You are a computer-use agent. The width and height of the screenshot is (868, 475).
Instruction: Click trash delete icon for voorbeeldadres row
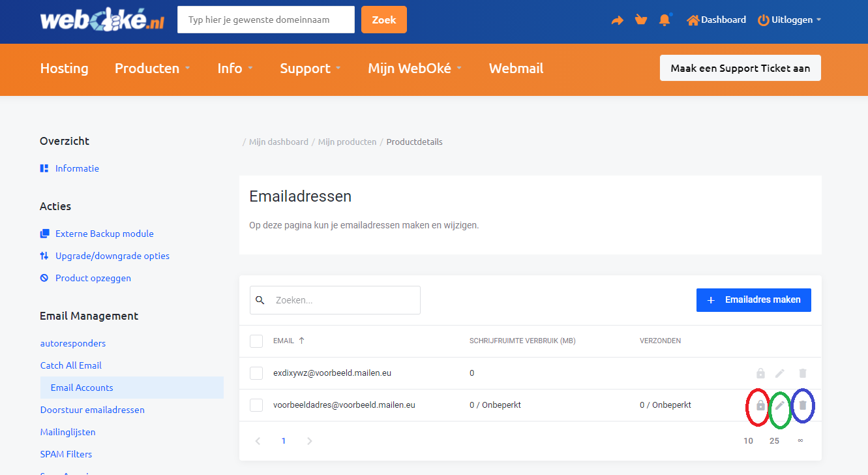(803, 405)
